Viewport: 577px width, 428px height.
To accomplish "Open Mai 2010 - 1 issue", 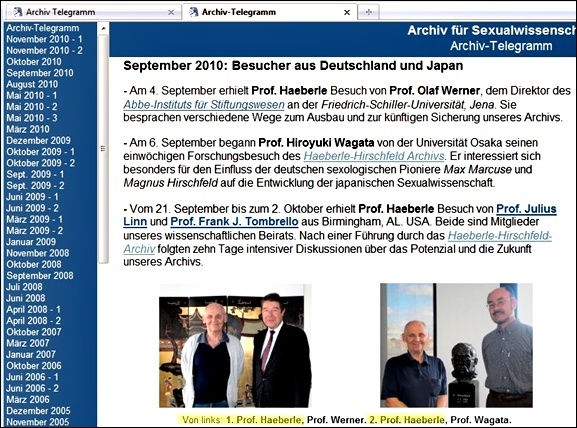I will [32, 95].
